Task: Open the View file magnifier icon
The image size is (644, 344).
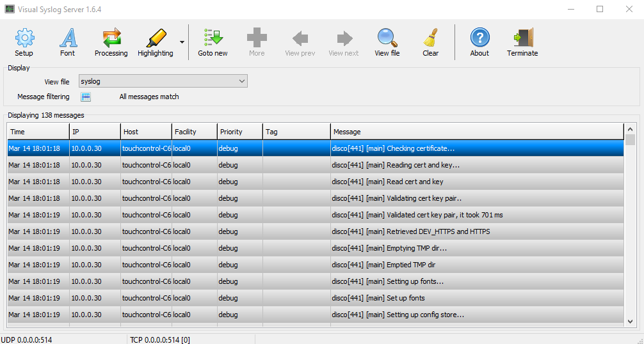Action: 387,38
